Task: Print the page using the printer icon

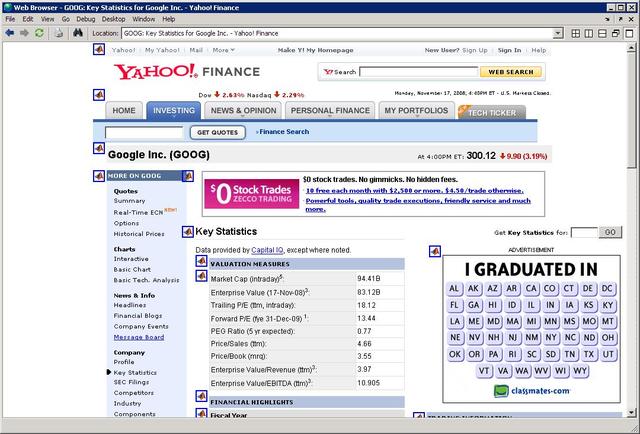Action: 59,33
